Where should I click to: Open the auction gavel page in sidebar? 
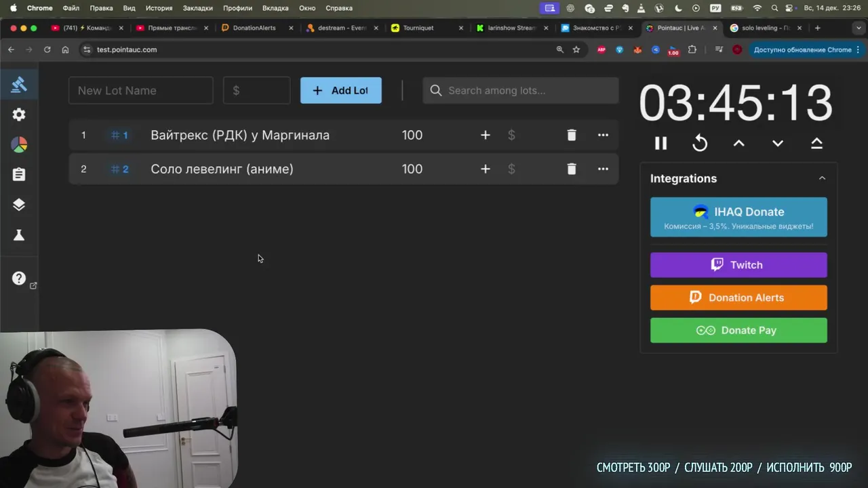tap(19, 85)
